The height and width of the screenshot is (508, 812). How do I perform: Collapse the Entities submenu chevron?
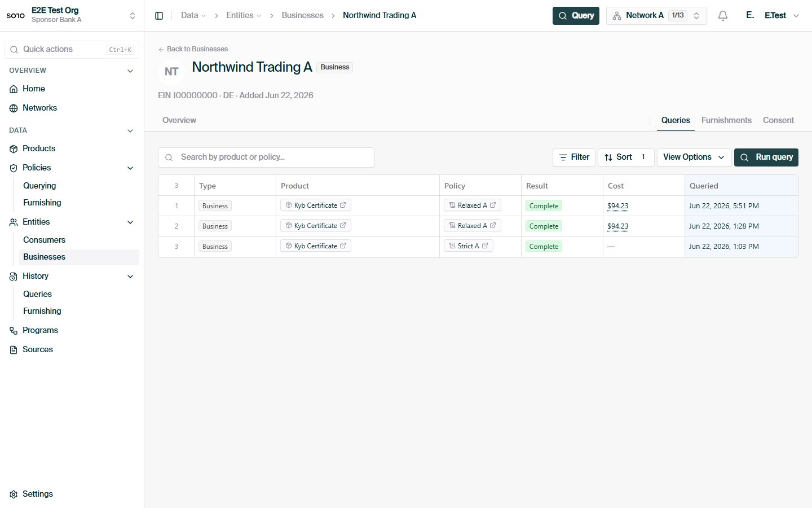tap(130, 222)
